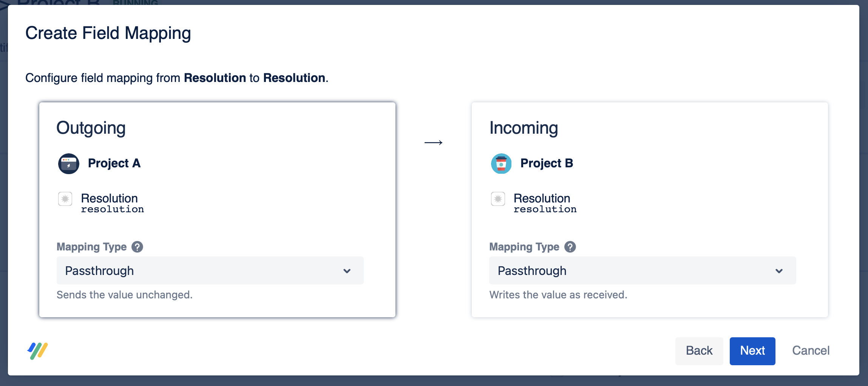This screenshot has width=868, height=386.
Task: Click the Project A label text
Action: [x=114, y=163]
